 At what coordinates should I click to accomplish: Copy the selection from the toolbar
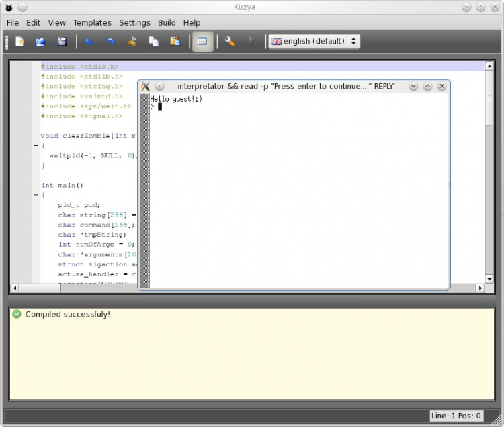click(154, 42)
